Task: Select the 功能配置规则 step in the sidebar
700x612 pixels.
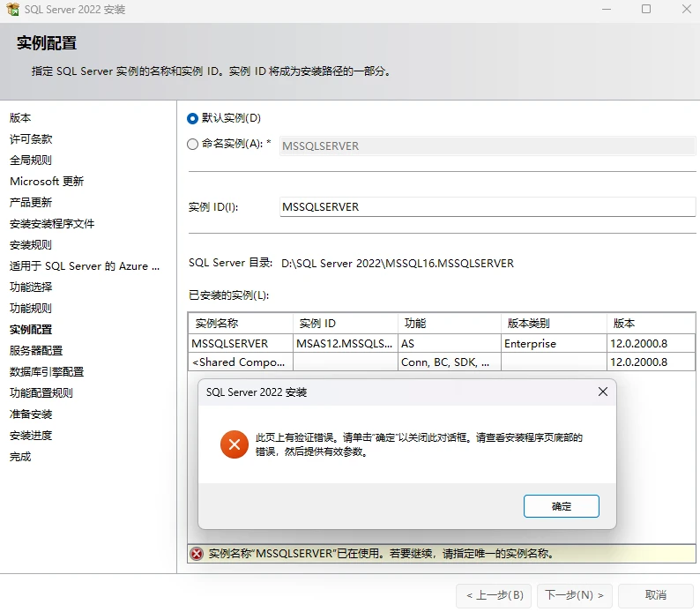Action: (41, 393)
